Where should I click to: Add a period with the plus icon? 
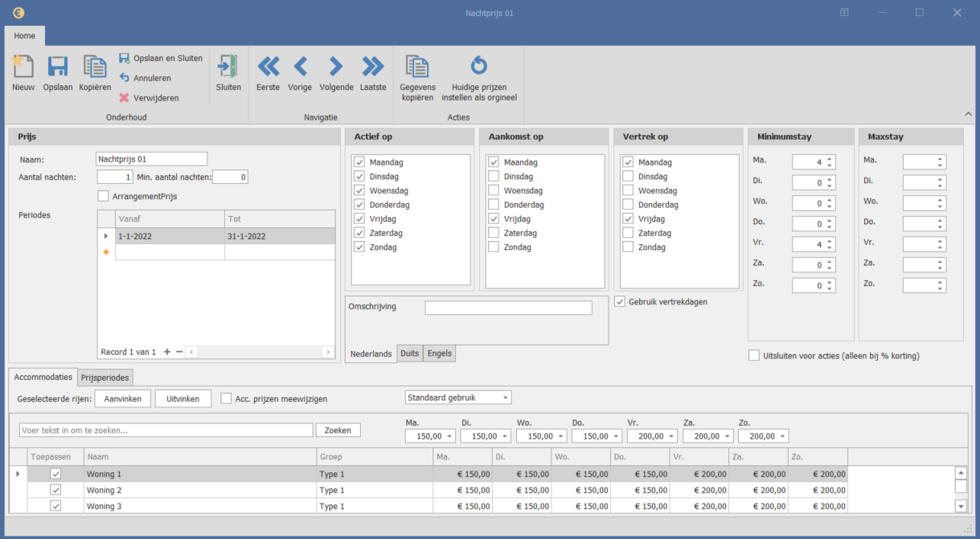[167, 352]
